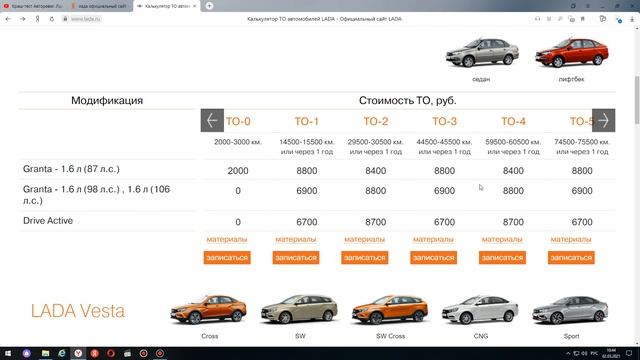Viewport: 640px width, 360px height.
Task: Select the Vesta SW Cross car image
Action: 390,309
